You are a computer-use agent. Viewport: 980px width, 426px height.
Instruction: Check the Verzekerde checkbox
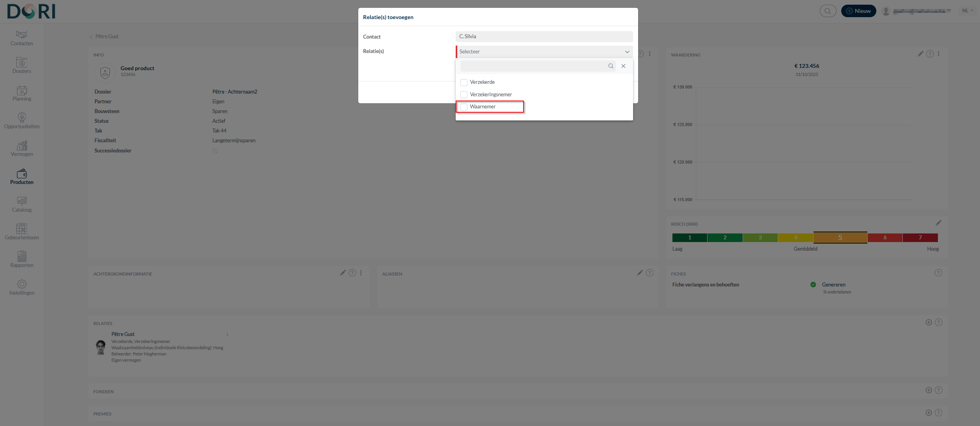pos(464,83)
